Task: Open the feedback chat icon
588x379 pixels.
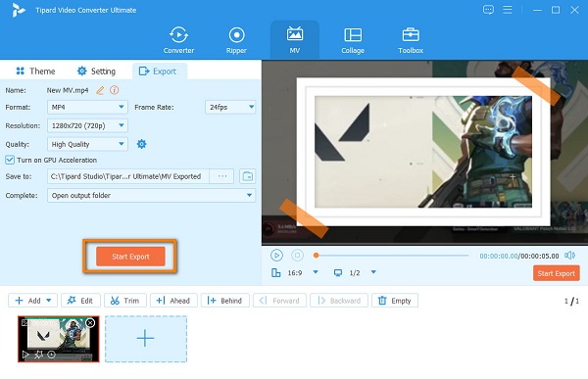Action: (x=488, y=10)
